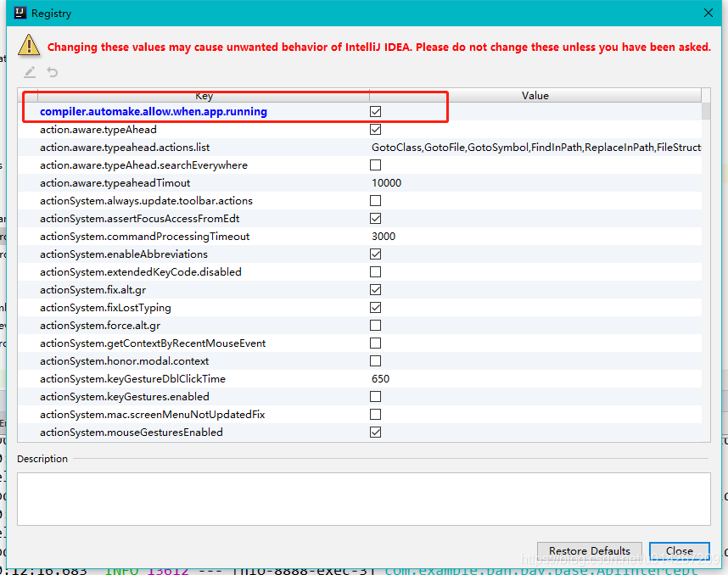Image resolution: width=728 pixels, height=575 pixels.
Task: Check actionSystem.getContextByRecentMouseEvent checkbox
Action: [x=375, y=343]
